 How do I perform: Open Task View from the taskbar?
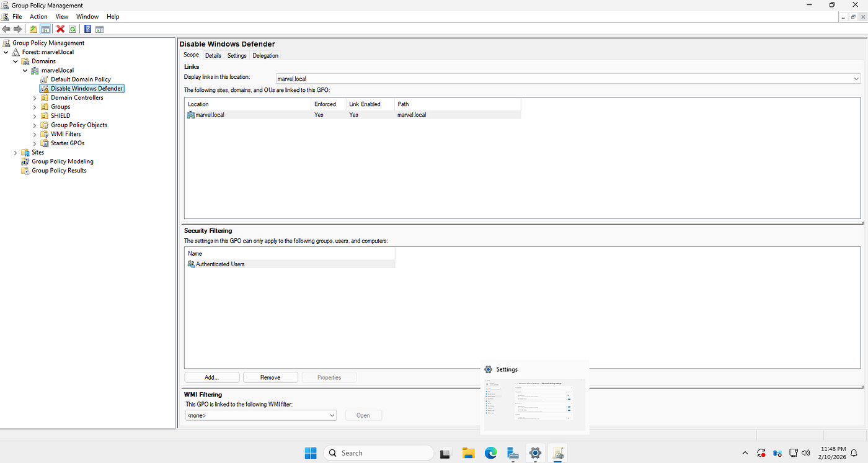[x=445, y=453]
